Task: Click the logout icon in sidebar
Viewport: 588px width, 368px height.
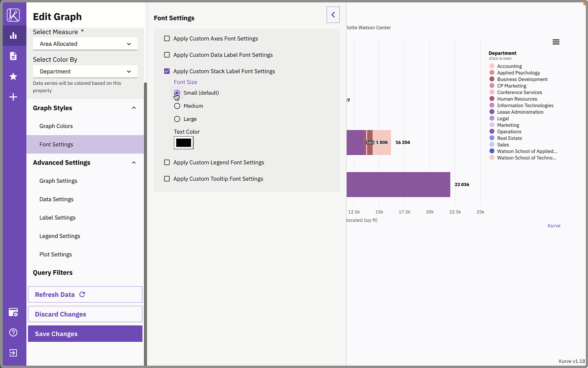Action: coord(13,353)
